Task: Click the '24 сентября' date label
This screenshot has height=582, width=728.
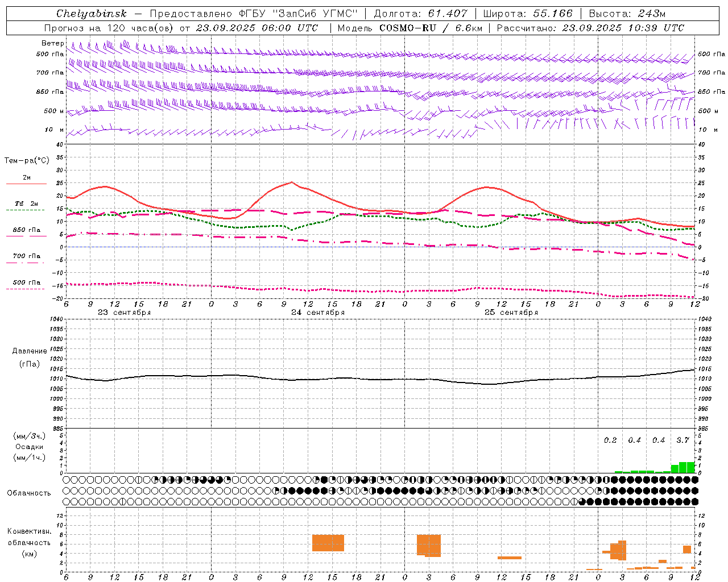Action: (x=318, y=313)
